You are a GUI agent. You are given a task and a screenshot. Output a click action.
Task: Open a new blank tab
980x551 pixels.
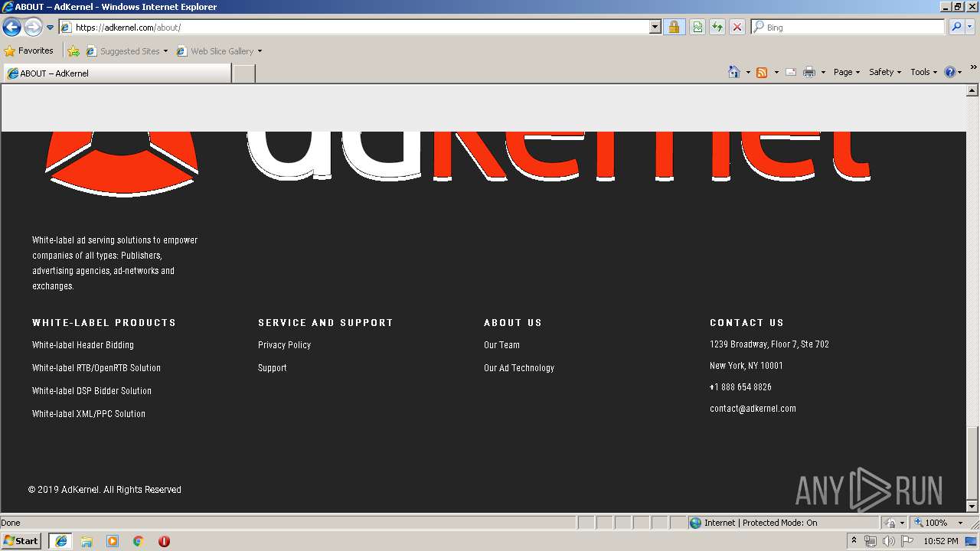243,73
